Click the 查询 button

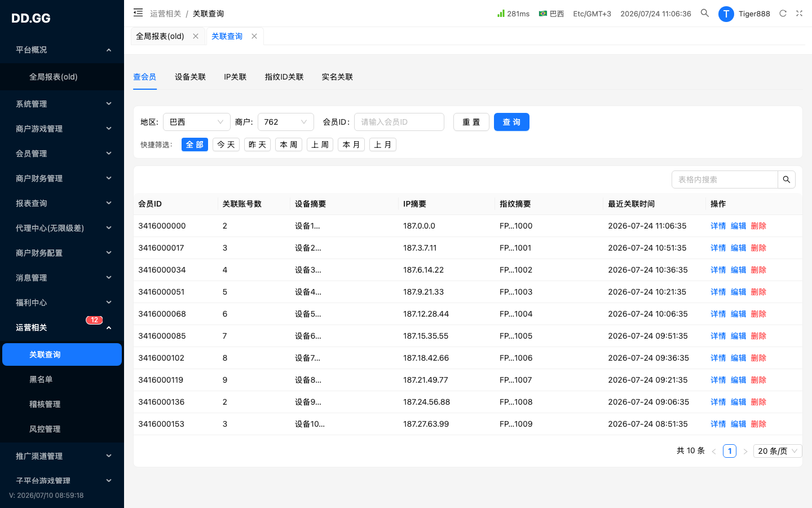point(511,122)
